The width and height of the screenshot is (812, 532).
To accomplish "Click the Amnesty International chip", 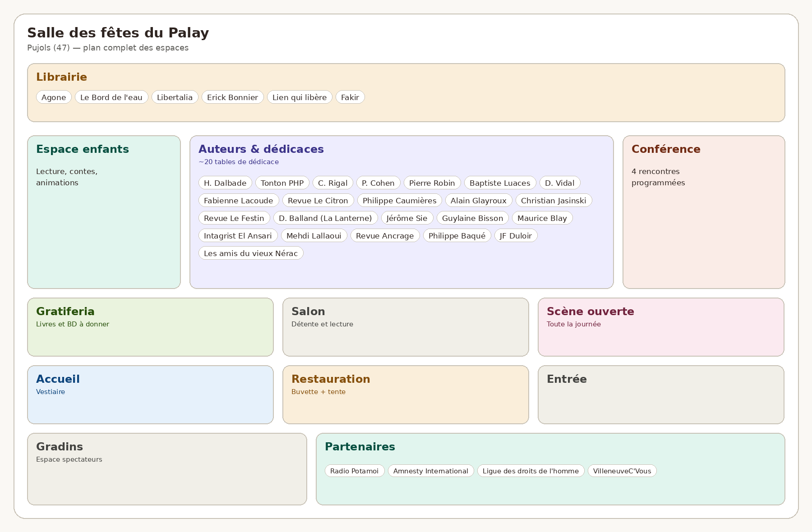I will pyautogui.click(x=431, y=471).
